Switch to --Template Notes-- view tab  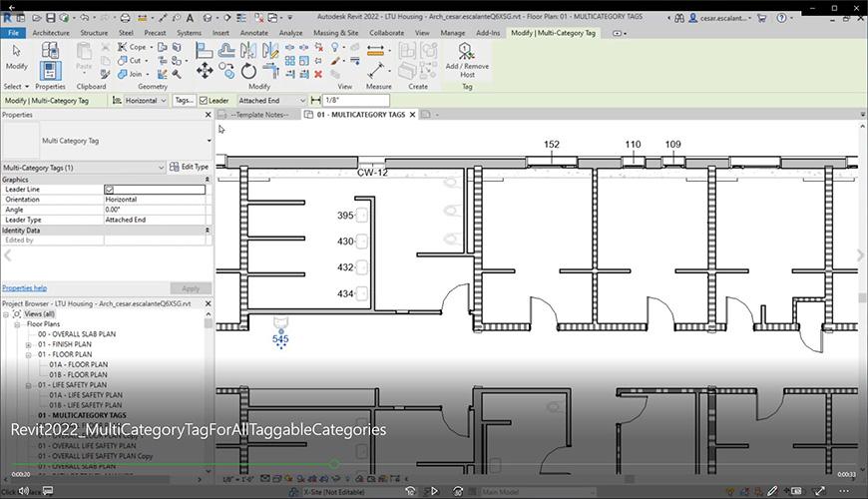point(258,115)
